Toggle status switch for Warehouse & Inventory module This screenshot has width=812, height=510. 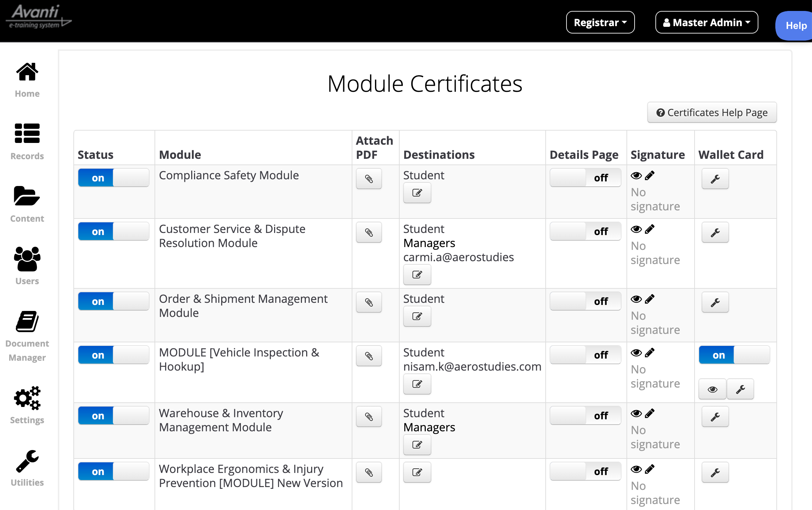(113, 416)
